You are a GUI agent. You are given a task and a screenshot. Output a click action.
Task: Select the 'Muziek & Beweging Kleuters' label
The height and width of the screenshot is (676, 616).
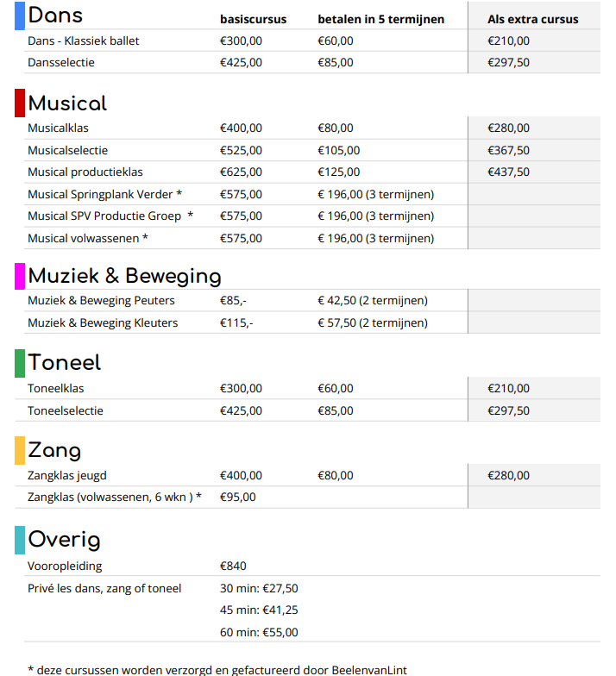click(x=103, y=322)
